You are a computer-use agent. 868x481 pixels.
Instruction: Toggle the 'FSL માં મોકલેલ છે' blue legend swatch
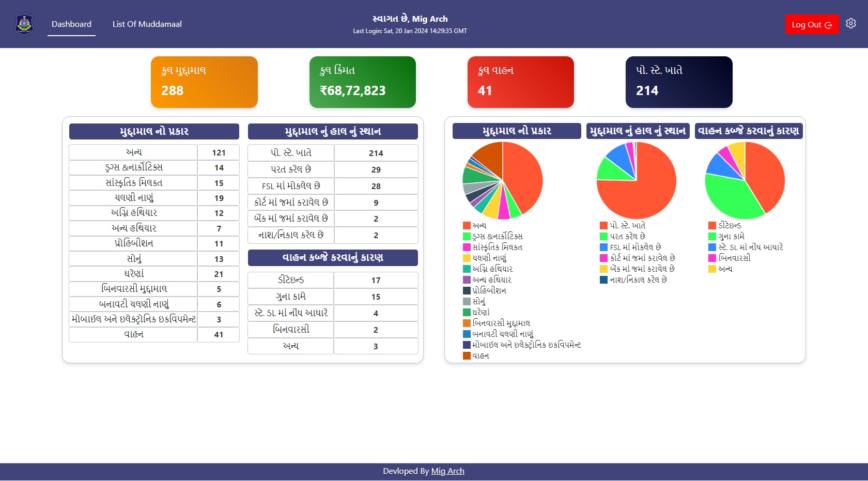pos(603,247)
